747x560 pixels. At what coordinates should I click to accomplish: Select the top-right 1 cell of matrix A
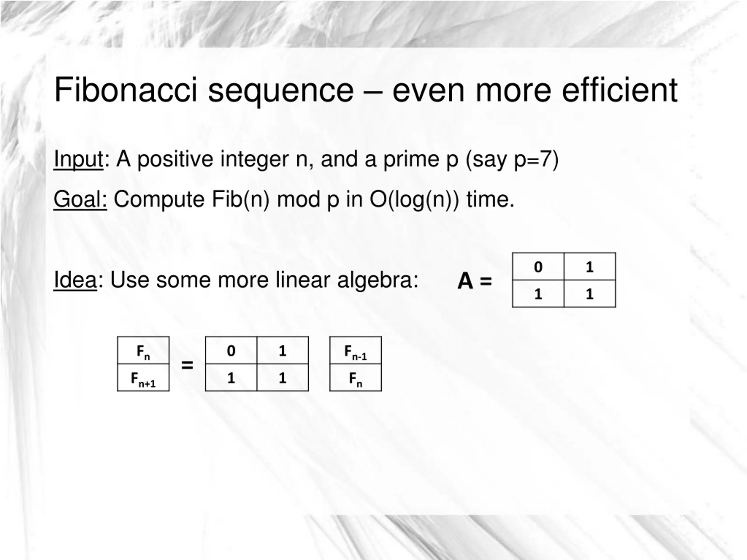coord(590,266)
